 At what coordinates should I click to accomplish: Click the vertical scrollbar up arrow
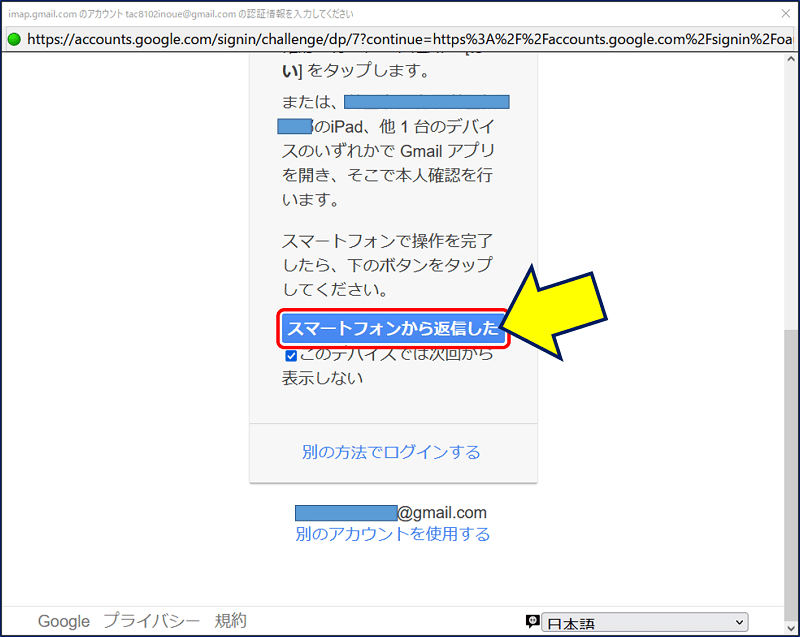click(x=791, y=59)
